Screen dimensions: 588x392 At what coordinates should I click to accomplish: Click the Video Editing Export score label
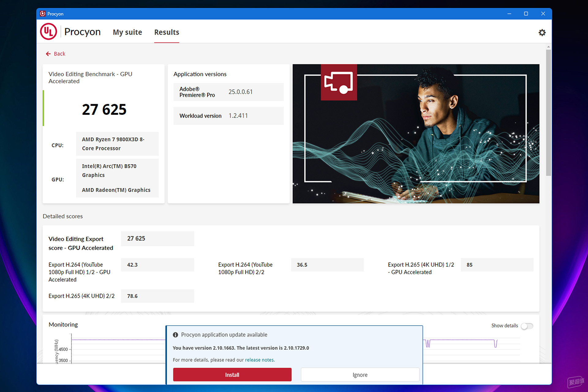[x=81, y=243]
